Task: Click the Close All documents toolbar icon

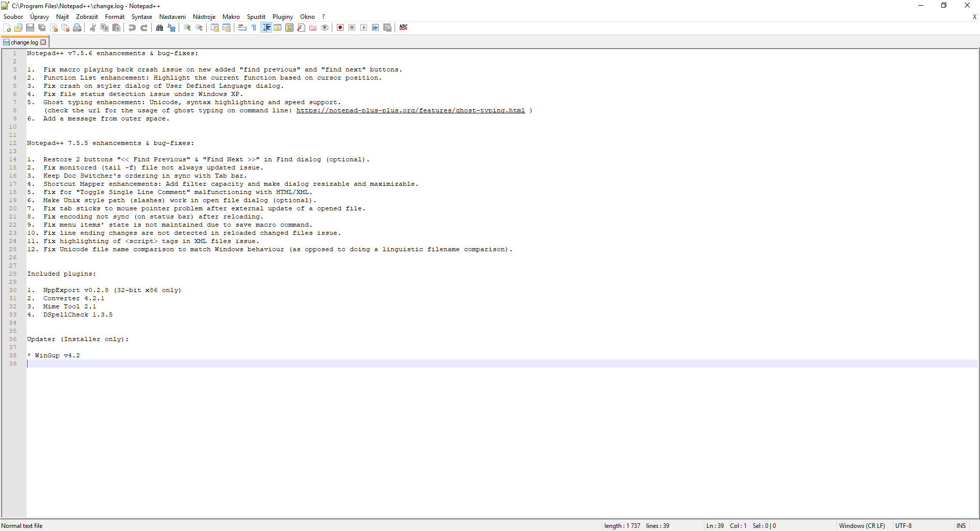Action: coord(65,28)
